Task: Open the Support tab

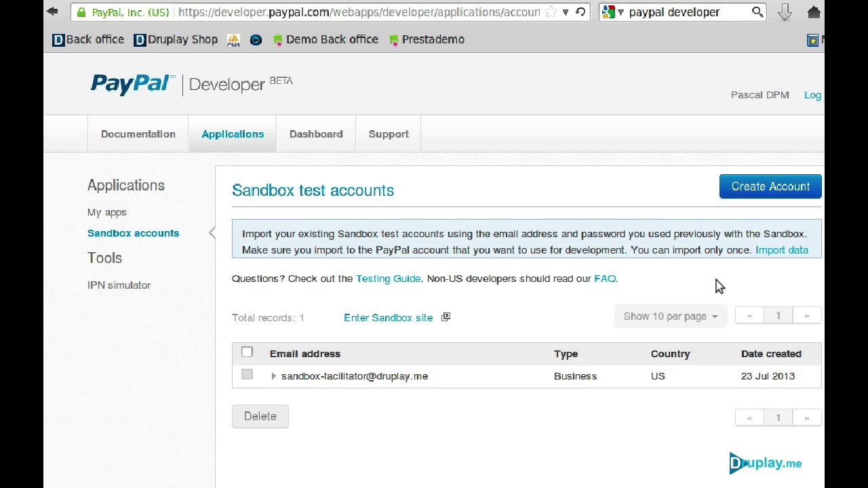Action: pyautogui.click(x=389, y=134)
